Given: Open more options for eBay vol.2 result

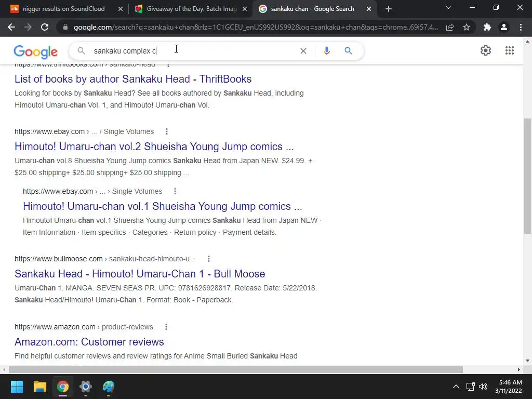Looking at the screenshot, I should [x=167, y=131].
